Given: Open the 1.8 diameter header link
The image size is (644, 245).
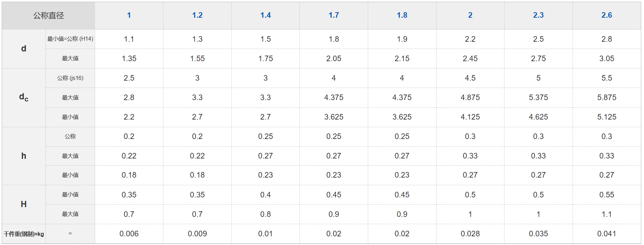Looking at the screenshot, I should (402, 15).
